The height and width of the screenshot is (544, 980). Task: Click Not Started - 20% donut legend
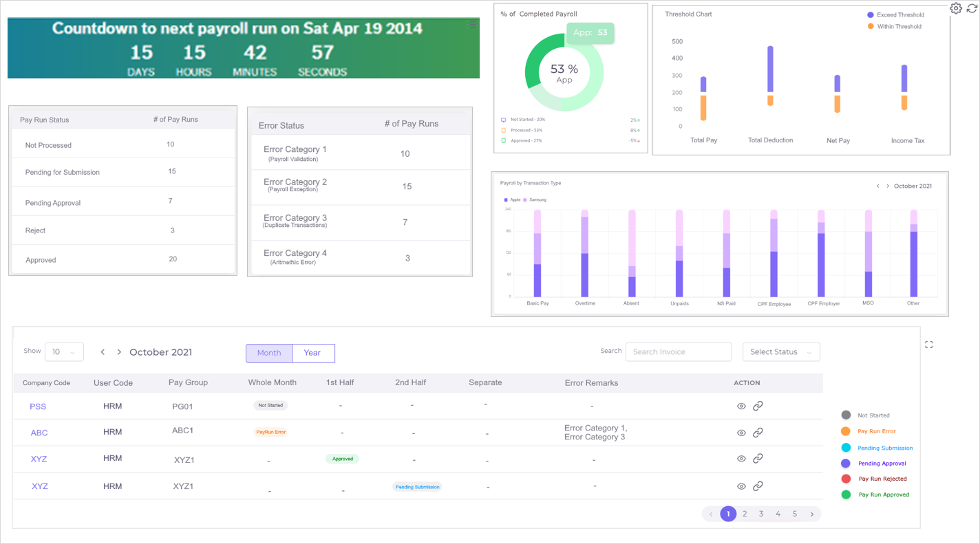523,120
